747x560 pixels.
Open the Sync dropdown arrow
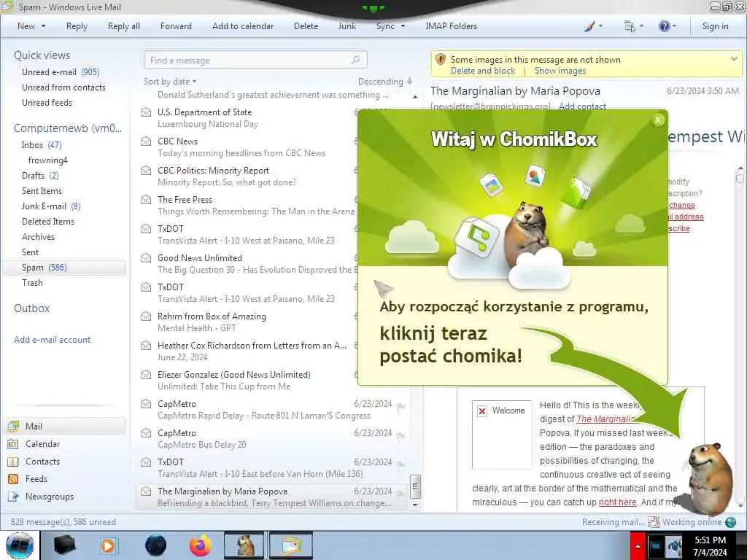click(x=403, y=26)
